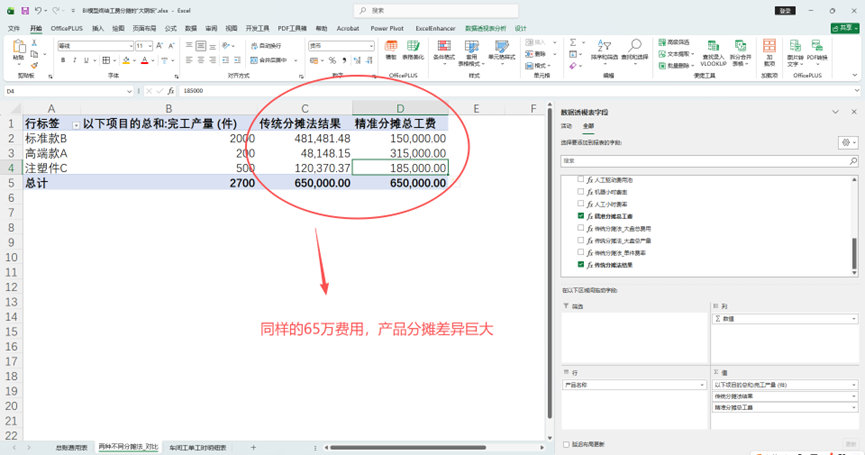Image resolution: width=865 pixels, height=455 pixels.
Task: Click the title bar search box
Action: tap(436, 10)
